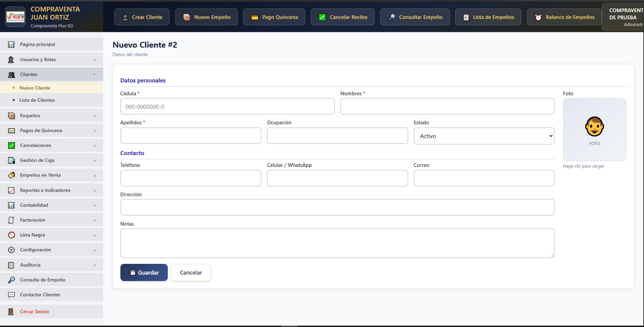This screenshot has width=644, height=327.
Task: Focus the Celular / WhatsApp input field
Action: coord(337,178)
